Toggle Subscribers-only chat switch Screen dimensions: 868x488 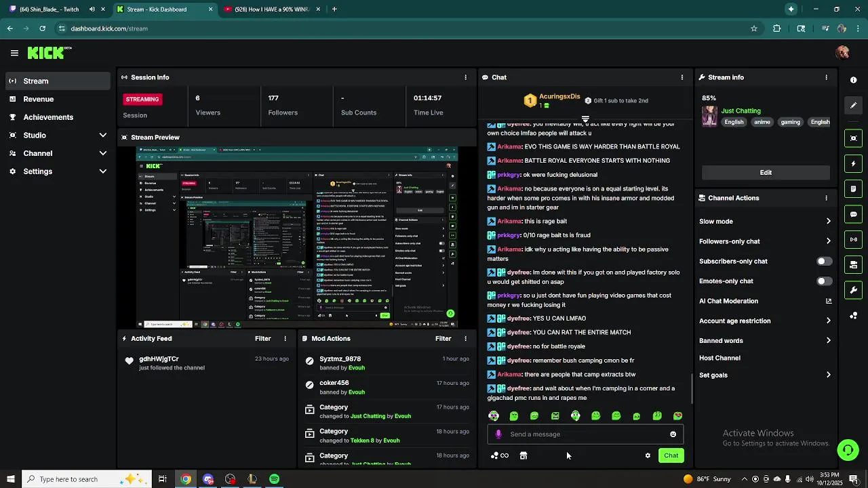pos(824,261)
